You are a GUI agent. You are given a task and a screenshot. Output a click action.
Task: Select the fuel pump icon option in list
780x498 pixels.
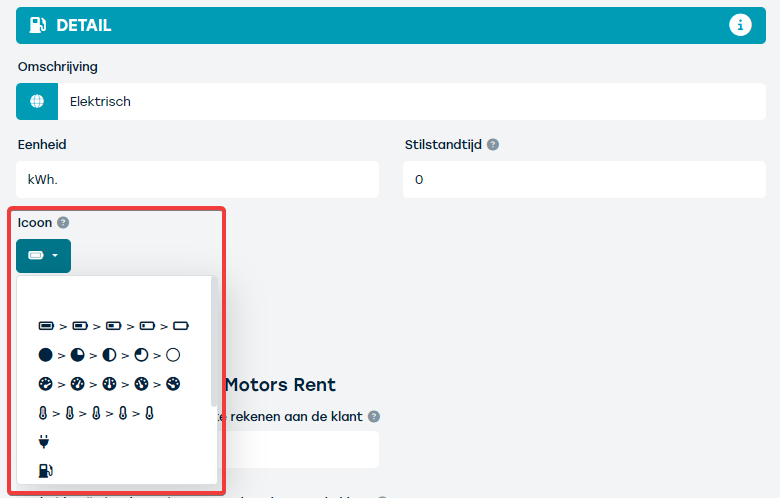(45, 471)
